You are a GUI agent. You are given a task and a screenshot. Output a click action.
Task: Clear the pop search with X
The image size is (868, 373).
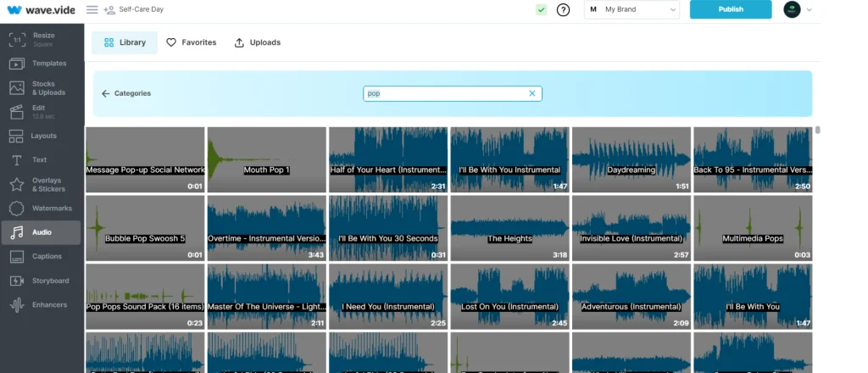tap(532, 93)
